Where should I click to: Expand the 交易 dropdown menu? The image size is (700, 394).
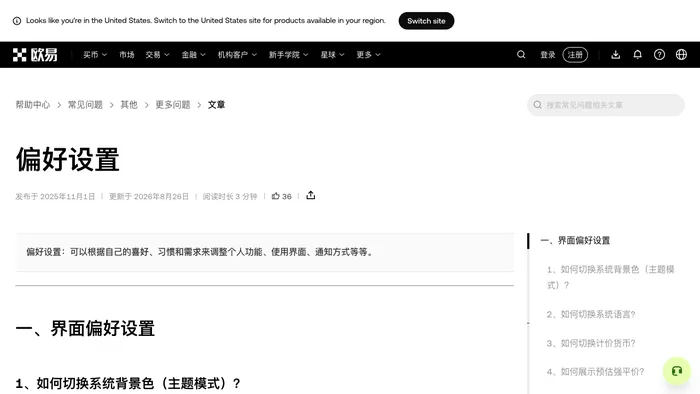pos(157,55)
